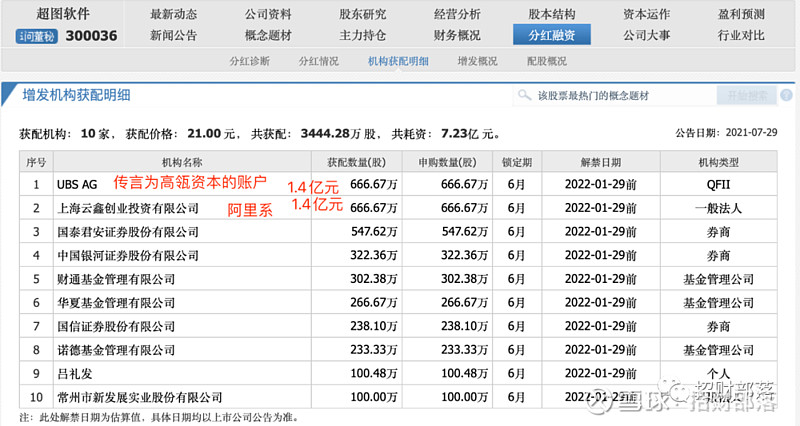Screen dimensions: 800x426
Task: Open the 股东研究 section
Action: (x=363, y=14)
